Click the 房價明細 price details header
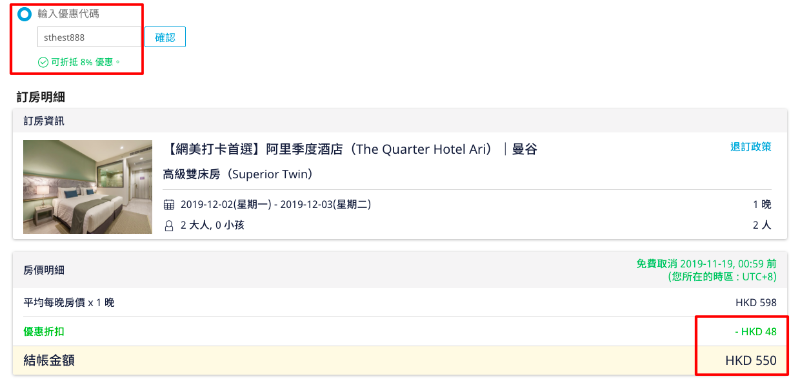This screenshot has width=800, height=385. click(44, 270)
